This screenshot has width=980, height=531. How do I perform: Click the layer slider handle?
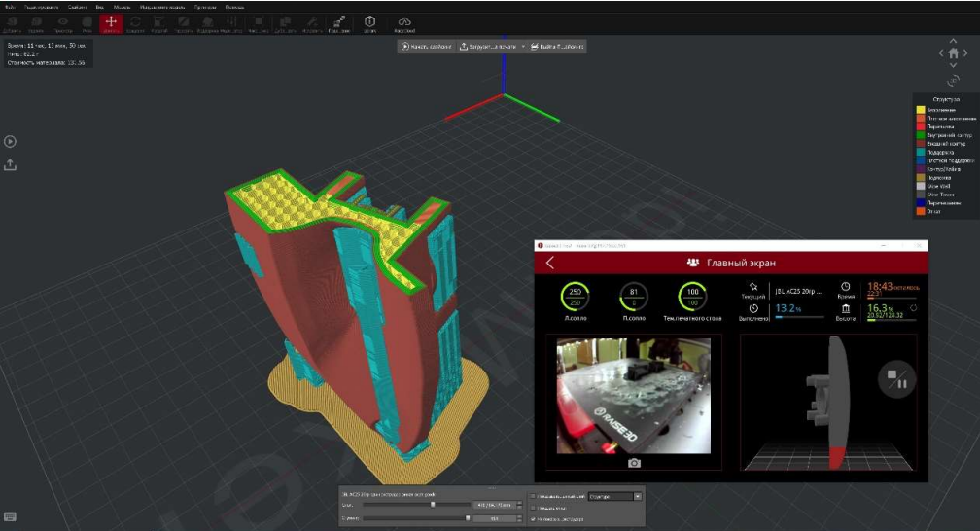point(433,505)
